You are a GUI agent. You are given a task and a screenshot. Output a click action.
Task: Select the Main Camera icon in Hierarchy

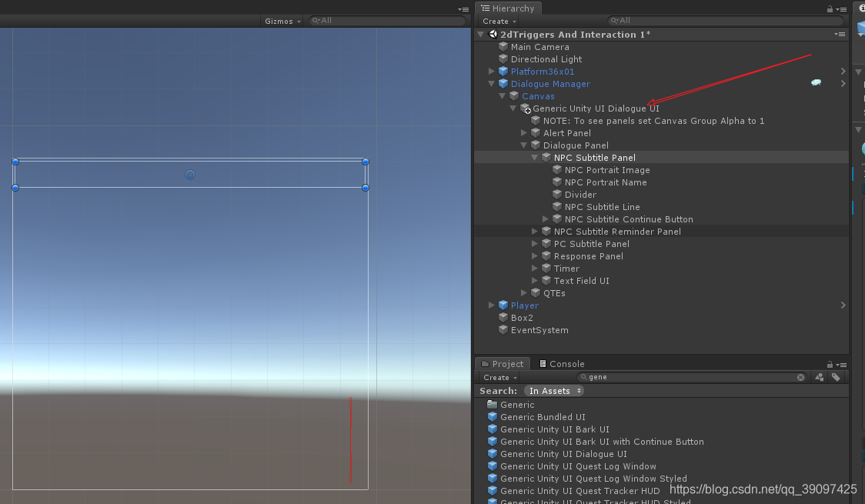(x=503, y=47)
